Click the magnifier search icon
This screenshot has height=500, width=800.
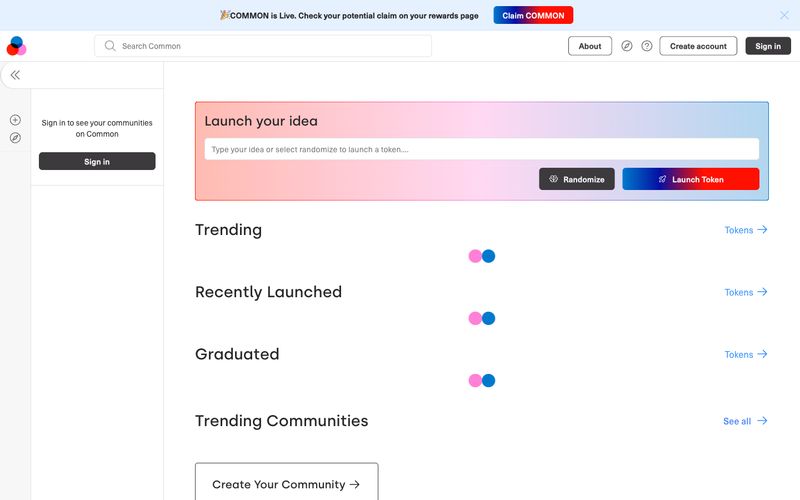click(x=110, y=46)
